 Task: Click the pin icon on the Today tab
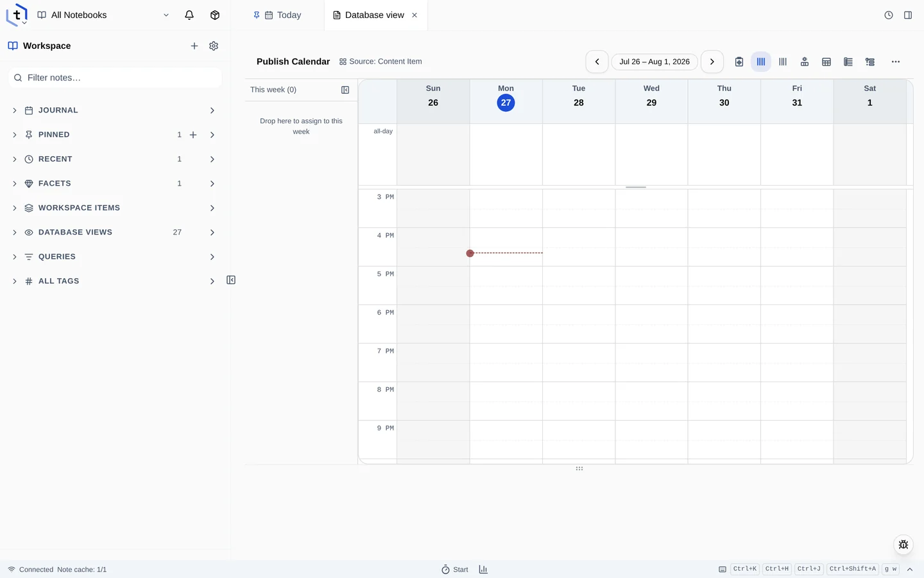pos(257,15)
